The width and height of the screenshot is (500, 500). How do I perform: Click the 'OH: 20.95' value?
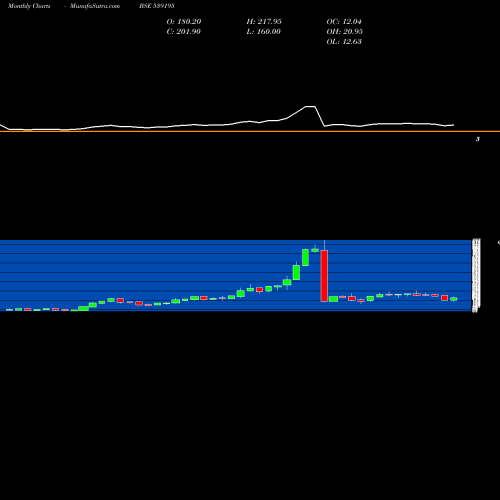[345, 32]
